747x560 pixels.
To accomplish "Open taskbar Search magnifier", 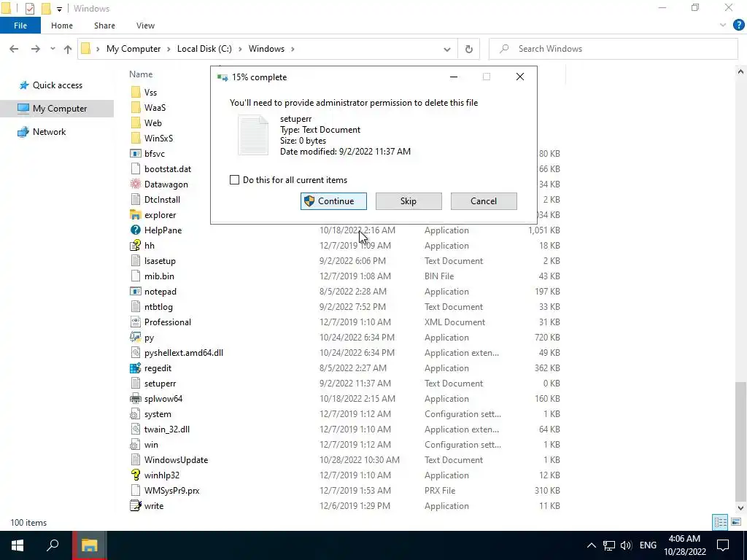I will (x=53, y=545).
